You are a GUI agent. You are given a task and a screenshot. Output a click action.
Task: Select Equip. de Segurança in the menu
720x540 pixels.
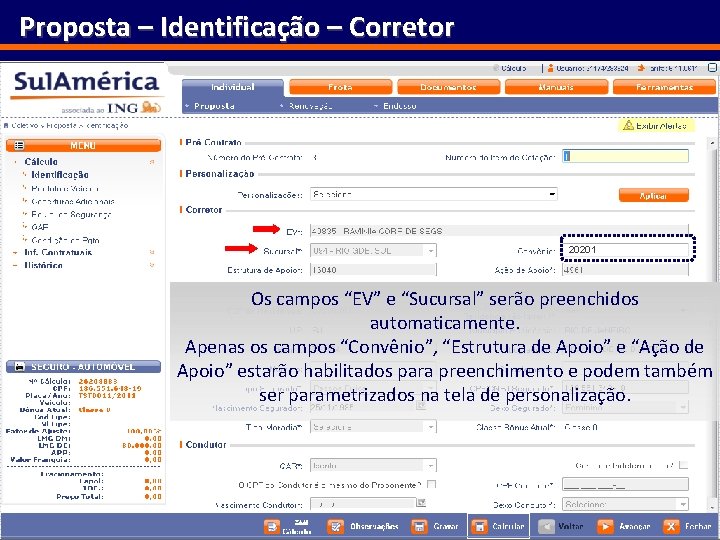(71, 214)
